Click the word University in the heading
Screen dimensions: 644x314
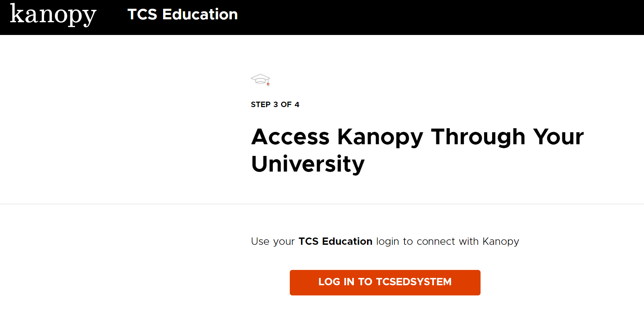pos(308,164)
